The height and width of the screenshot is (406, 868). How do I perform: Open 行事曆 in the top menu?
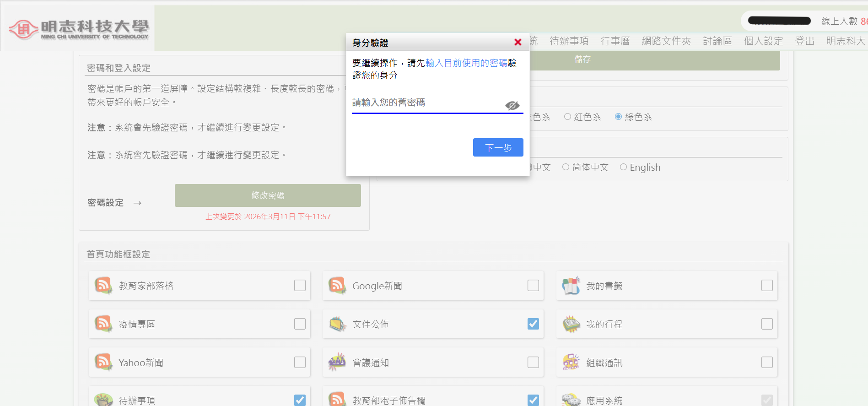tap(615, 41)
